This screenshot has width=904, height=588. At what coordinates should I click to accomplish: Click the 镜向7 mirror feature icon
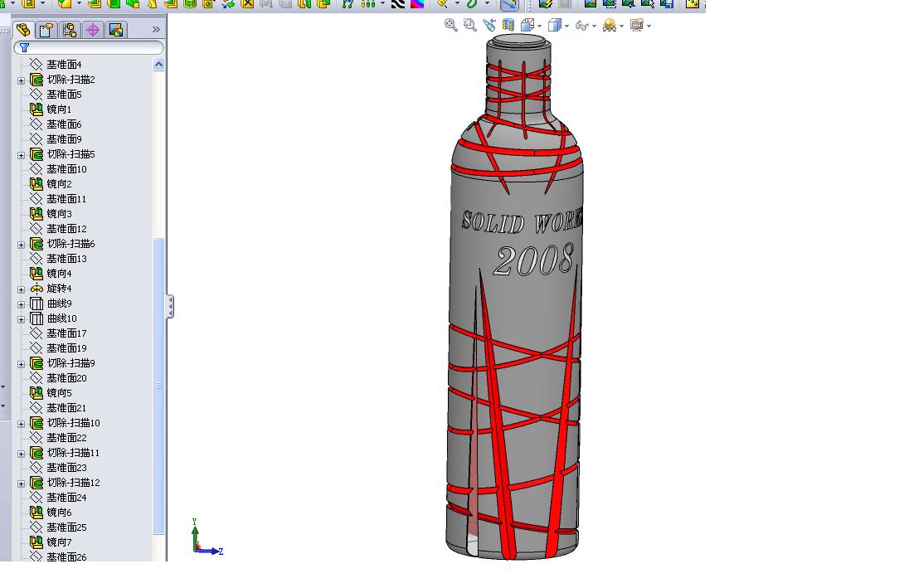point(36,542)
